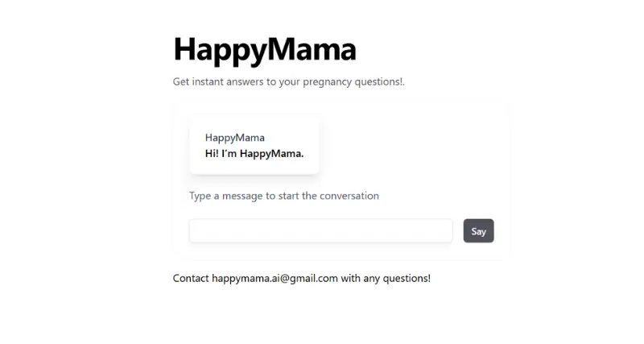Click the word "conversation" in the hint
644x344 pixels.
click(x=349, y=196)
